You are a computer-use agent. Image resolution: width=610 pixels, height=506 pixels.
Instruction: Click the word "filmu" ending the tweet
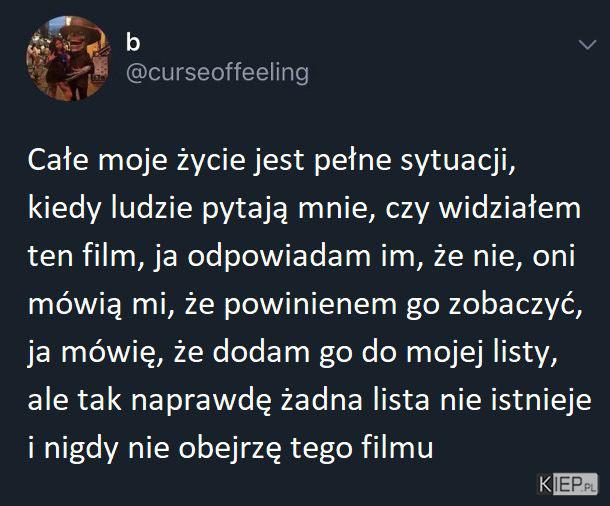[397, 448]
